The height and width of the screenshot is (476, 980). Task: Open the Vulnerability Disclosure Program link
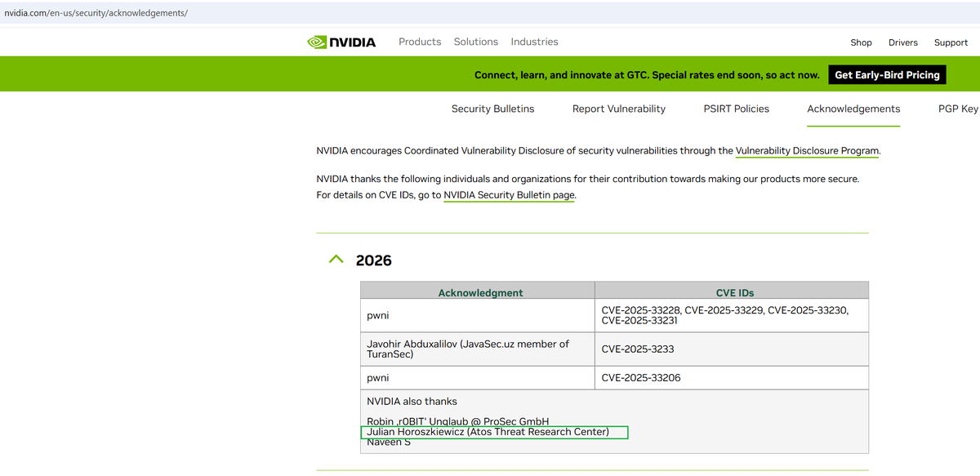tap(807, 151)
